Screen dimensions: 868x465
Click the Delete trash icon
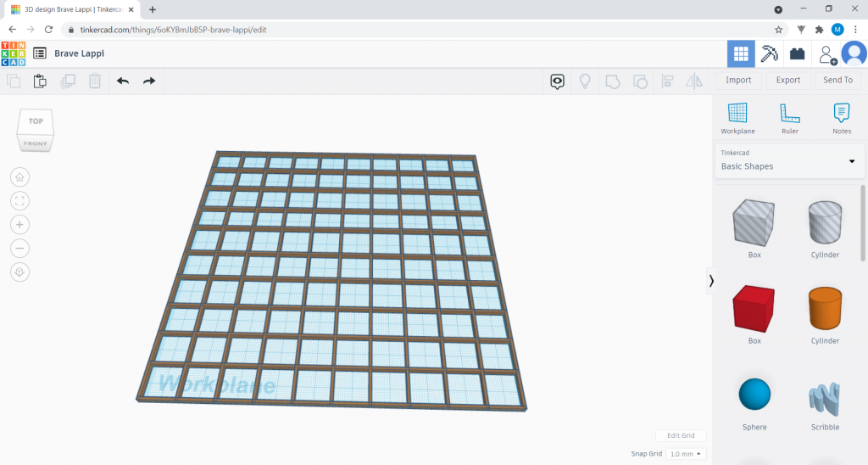pyautogui.click(x=95, y=81)
